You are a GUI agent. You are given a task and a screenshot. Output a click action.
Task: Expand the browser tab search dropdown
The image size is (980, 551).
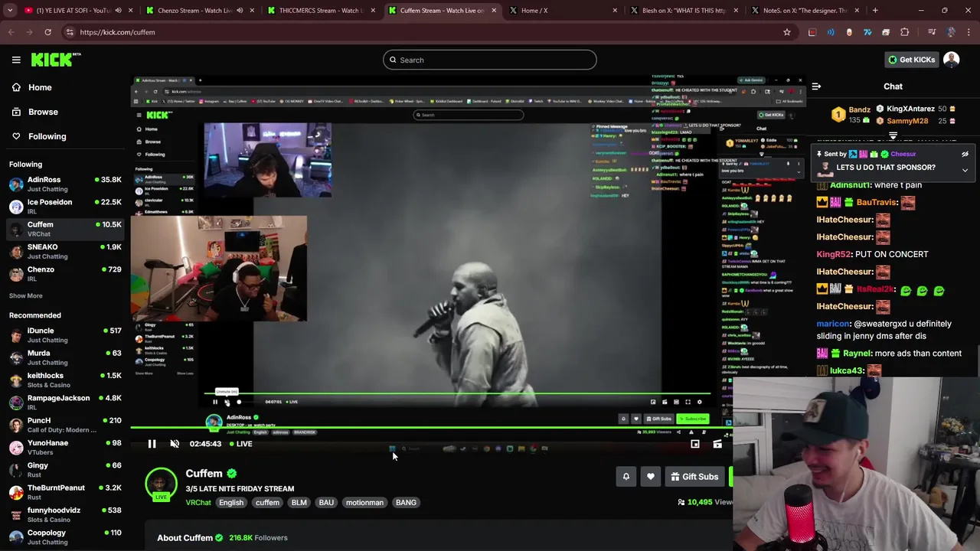click(9, 11)
